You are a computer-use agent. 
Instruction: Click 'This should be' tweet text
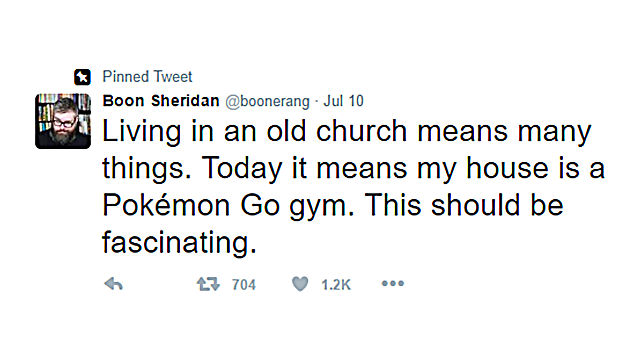pyautogui.click(x=464, y=204)
